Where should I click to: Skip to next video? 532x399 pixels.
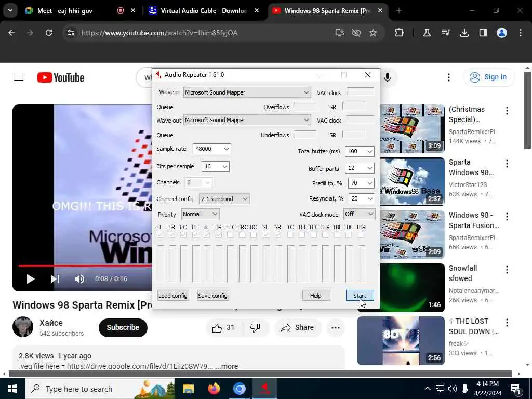[55, 279]
